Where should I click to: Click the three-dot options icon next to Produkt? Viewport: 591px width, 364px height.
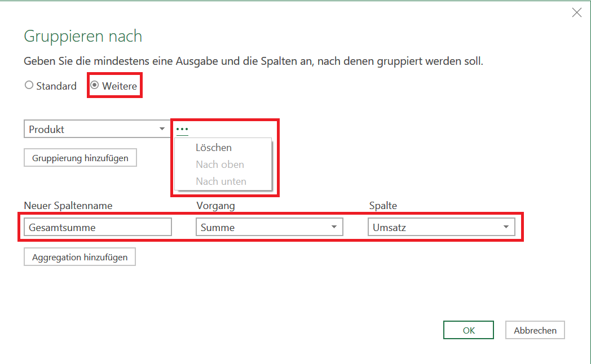click(x=182, y=129)
